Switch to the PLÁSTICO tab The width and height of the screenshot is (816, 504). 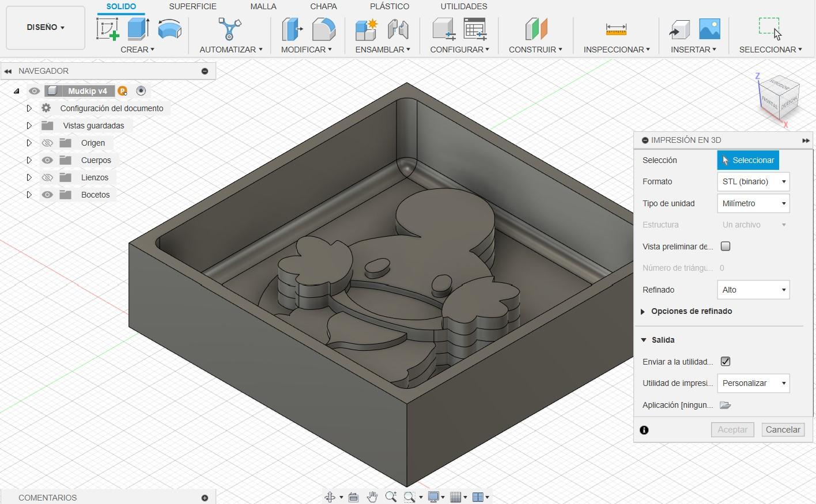pos(390,6)
